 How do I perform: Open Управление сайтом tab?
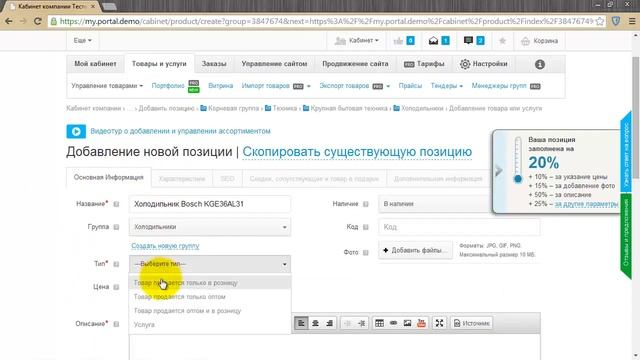[x=274, y=64]
